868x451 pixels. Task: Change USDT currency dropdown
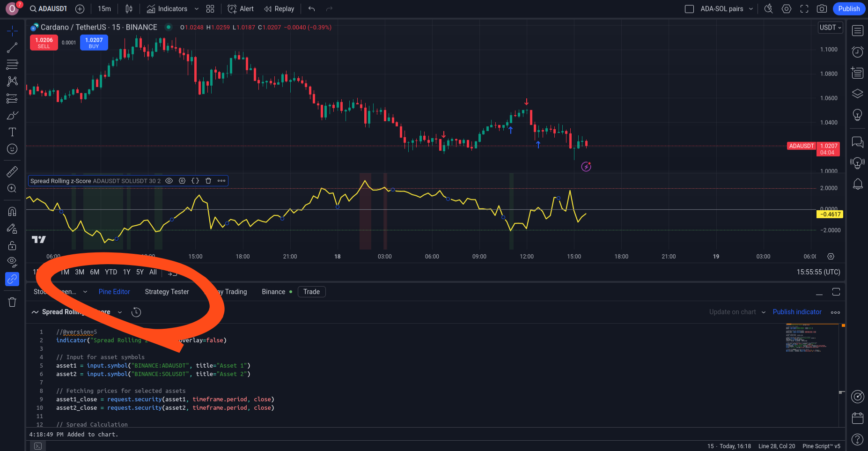click(831, 28)
